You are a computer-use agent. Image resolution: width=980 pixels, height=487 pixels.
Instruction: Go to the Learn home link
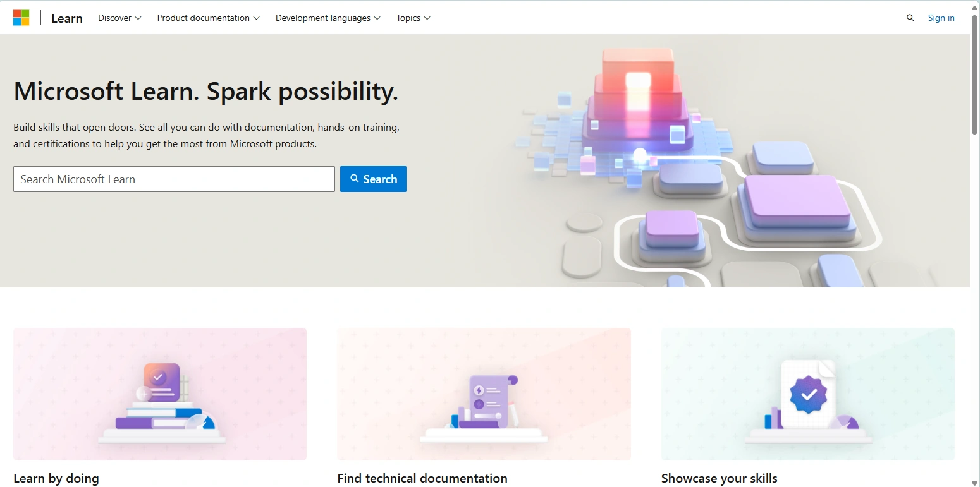click(x=67, y=18)
